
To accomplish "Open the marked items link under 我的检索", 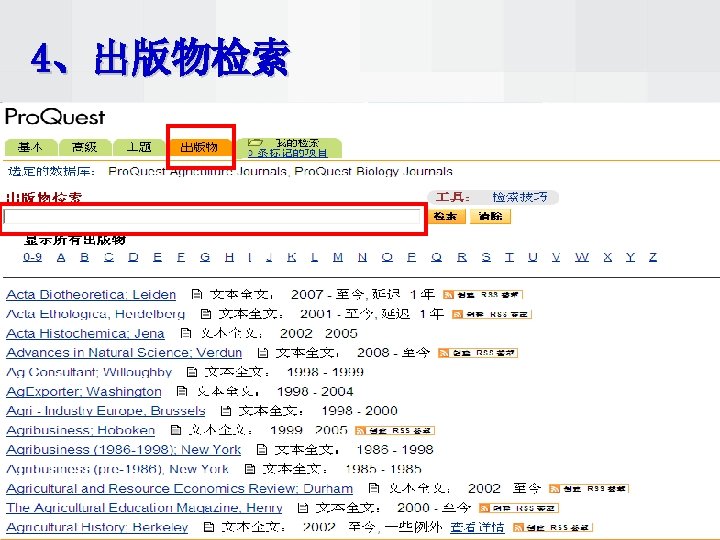I will (288, 153).
